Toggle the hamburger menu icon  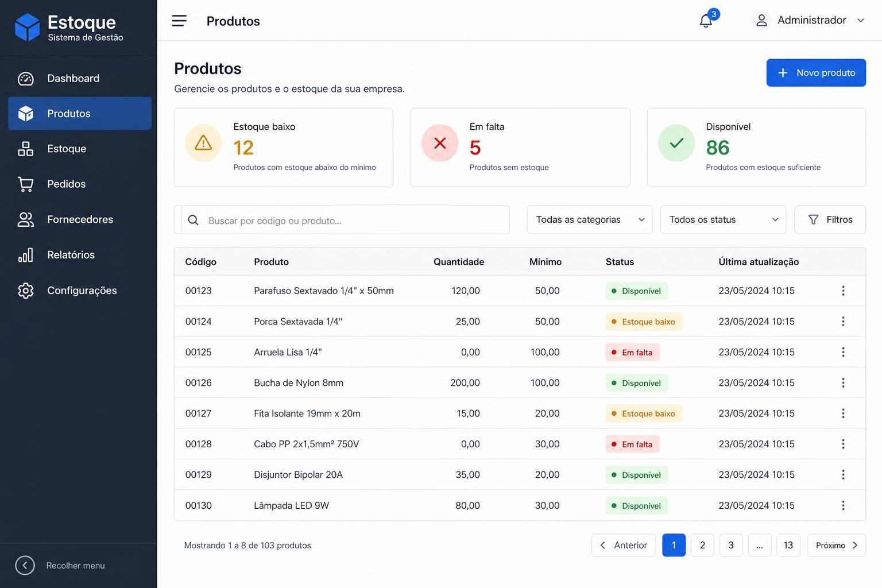tap(179, 21)
